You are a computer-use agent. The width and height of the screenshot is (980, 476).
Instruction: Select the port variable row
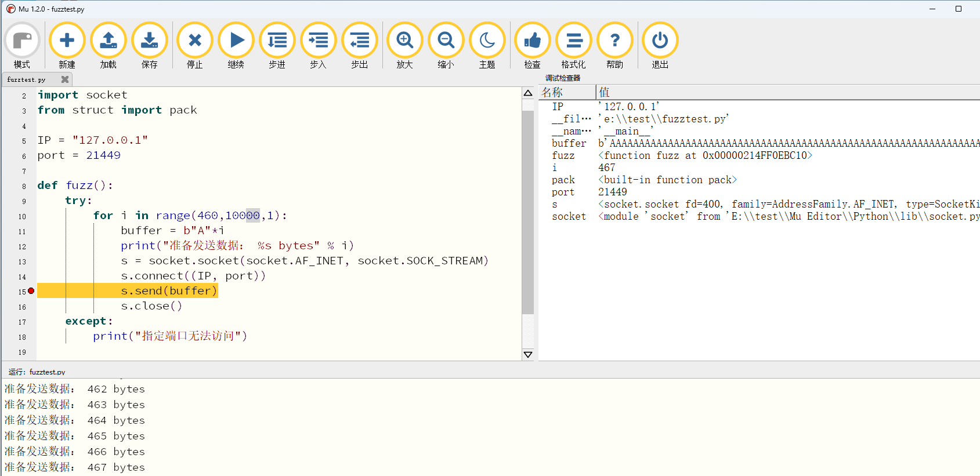coord(760,192)
